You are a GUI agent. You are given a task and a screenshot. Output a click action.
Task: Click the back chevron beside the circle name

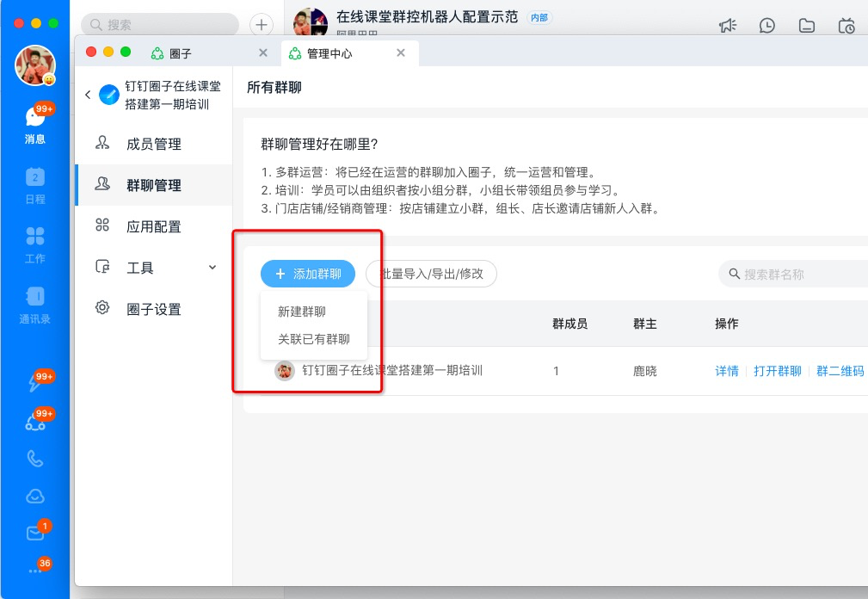coord(88,95)
